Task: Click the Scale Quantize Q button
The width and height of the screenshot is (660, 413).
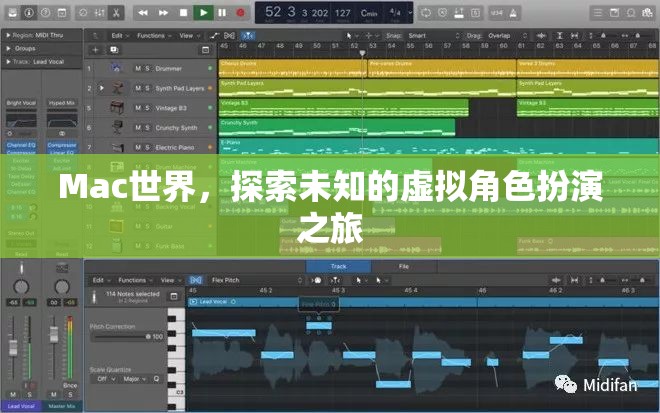Action: (156, 379)
